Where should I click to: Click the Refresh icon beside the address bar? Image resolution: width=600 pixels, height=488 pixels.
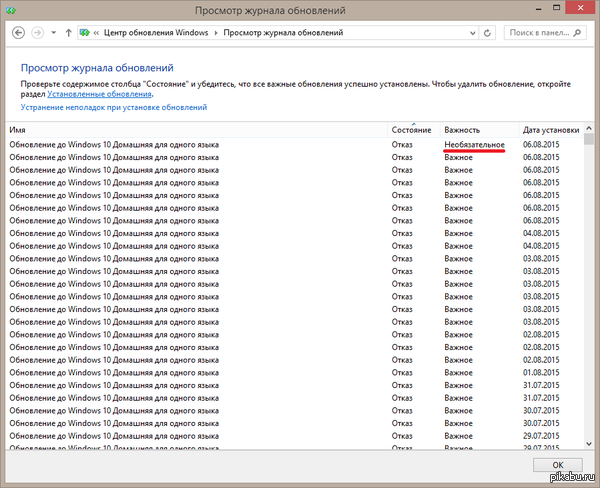point(489,33)
